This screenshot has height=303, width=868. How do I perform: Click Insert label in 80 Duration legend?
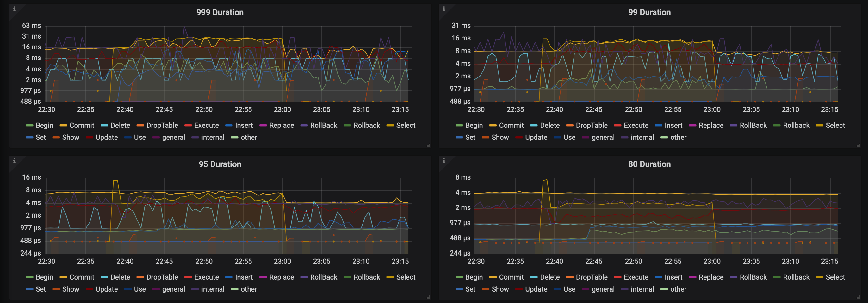(x=673, y=277)
